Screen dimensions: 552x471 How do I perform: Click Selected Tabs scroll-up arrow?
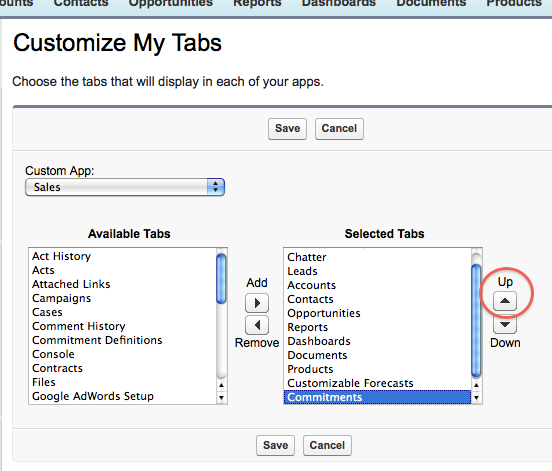476,385
